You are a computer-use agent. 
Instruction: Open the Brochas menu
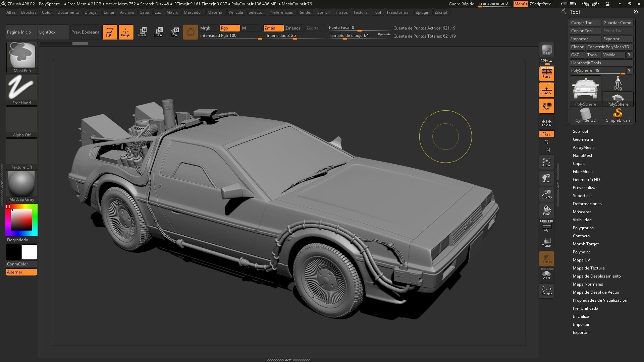29,12
